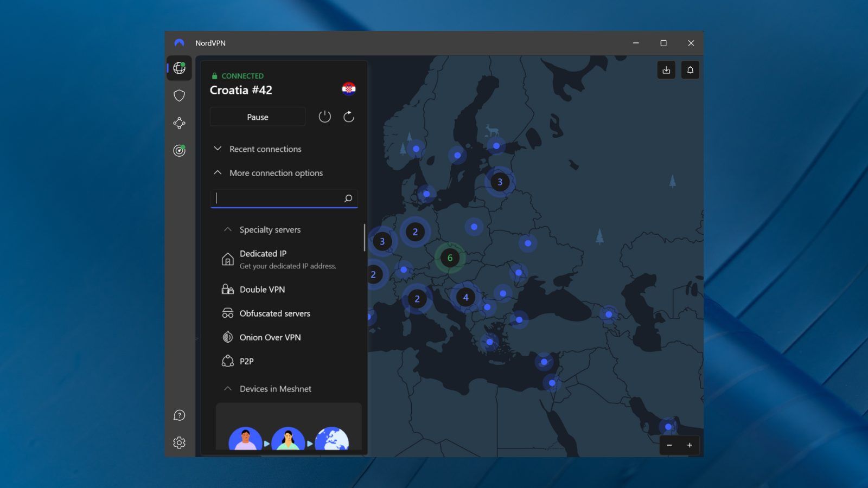Close the NordVPN window
The width and height of the screenshot is (868, 488).
(691, 43)
